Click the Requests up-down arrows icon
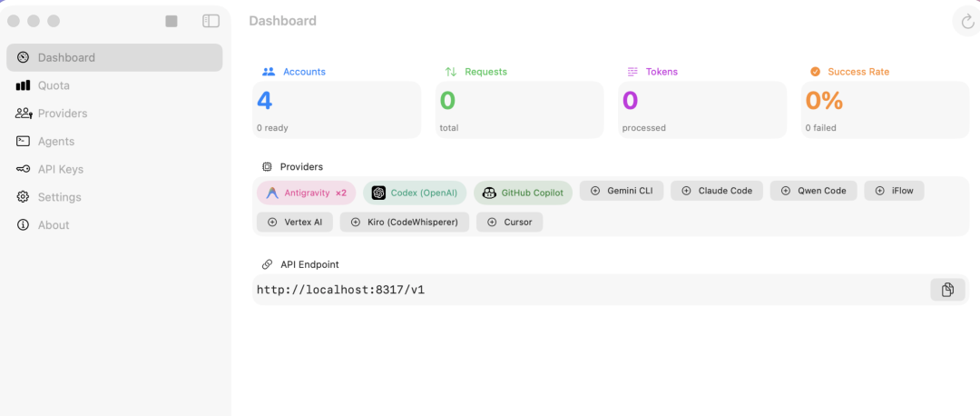The height and width of the screenshot is (416, 980). [451, 72]
